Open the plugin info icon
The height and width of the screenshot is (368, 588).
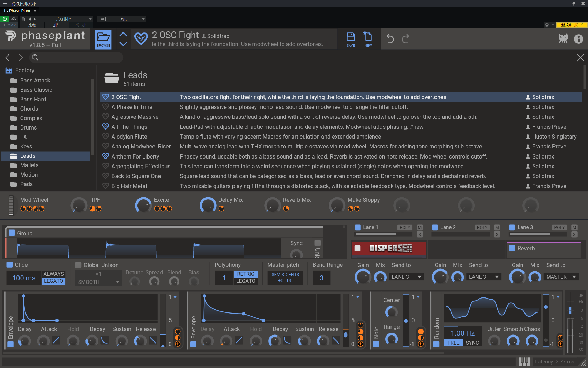click(579, 39)
